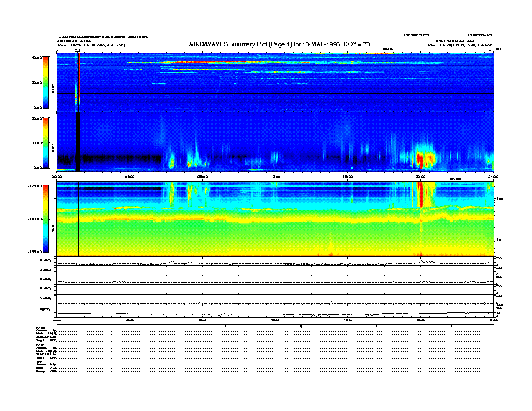Screen dimensions: 532x411
Task: Click the -155.00 tick on TNR color scale
Action: (36, 252)
